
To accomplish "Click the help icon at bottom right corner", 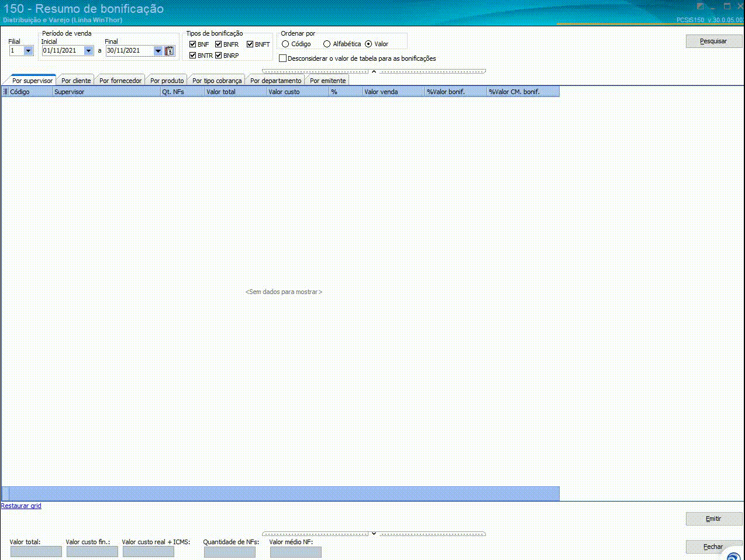I will click(733, 556).
